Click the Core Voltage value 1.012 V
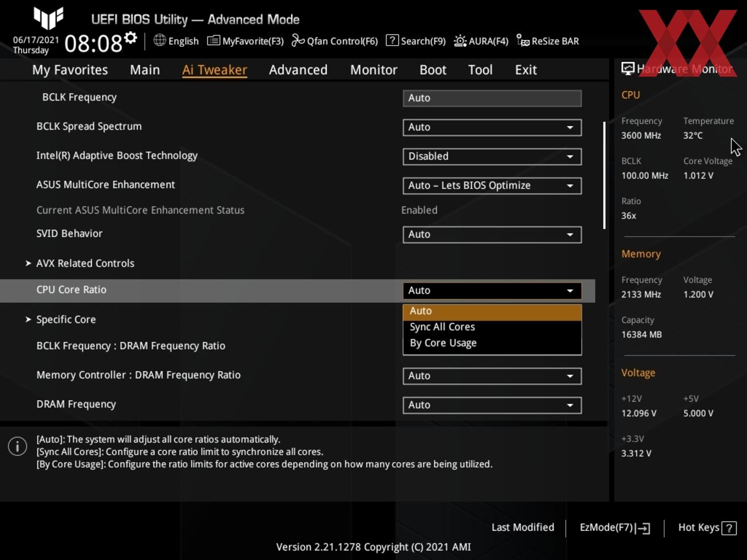Image resolution: width=747 pixels, height=560 pixels. [698, 176]
